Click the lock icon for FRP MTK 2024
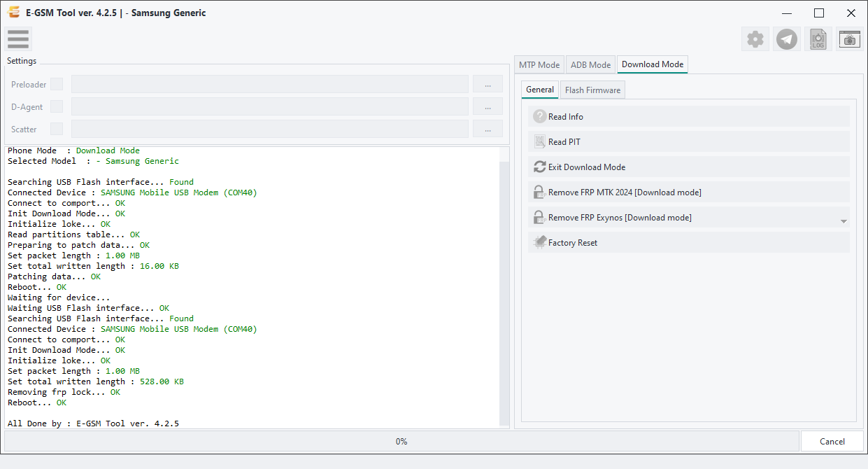Viewport: 868px width, 469px height. 539,192
